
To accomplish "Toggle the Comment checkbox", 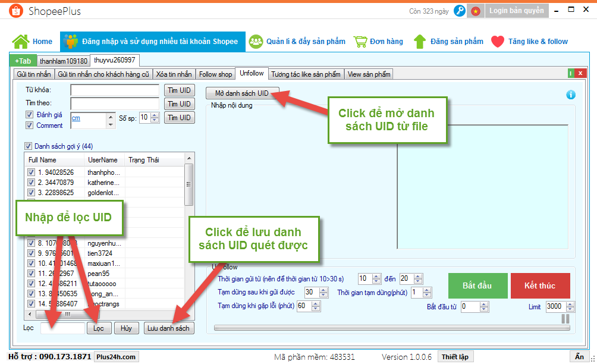I will point(29,125).
